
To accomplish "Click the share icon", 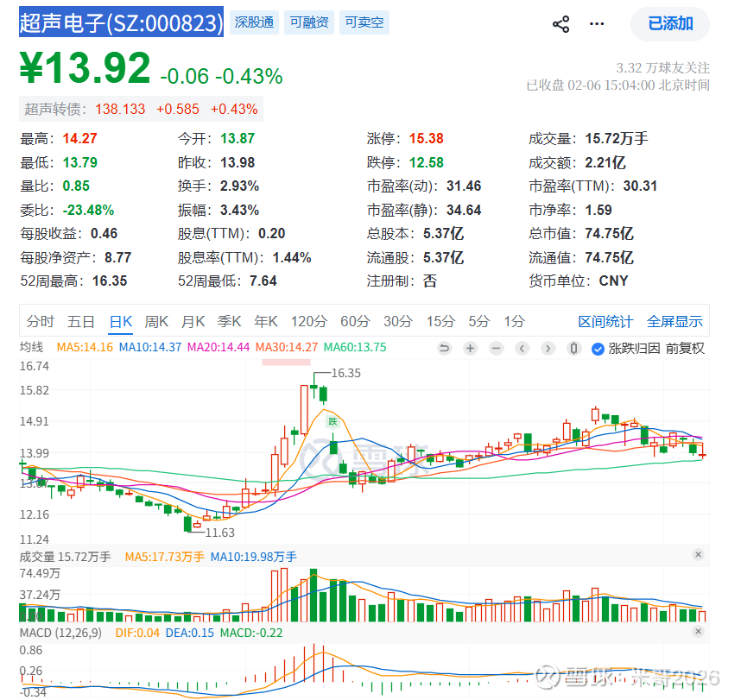I will click(x=560, y=23).
